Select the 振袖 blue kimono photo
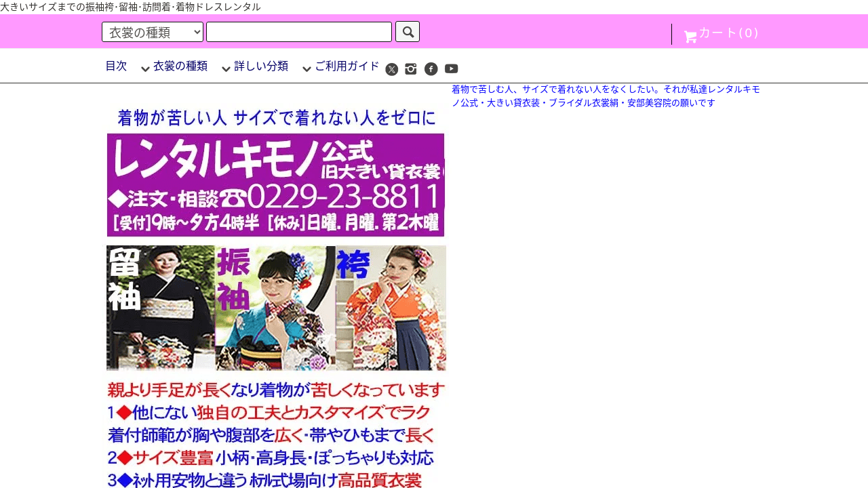This screenshot has width=868, height=488. [275, 308]
